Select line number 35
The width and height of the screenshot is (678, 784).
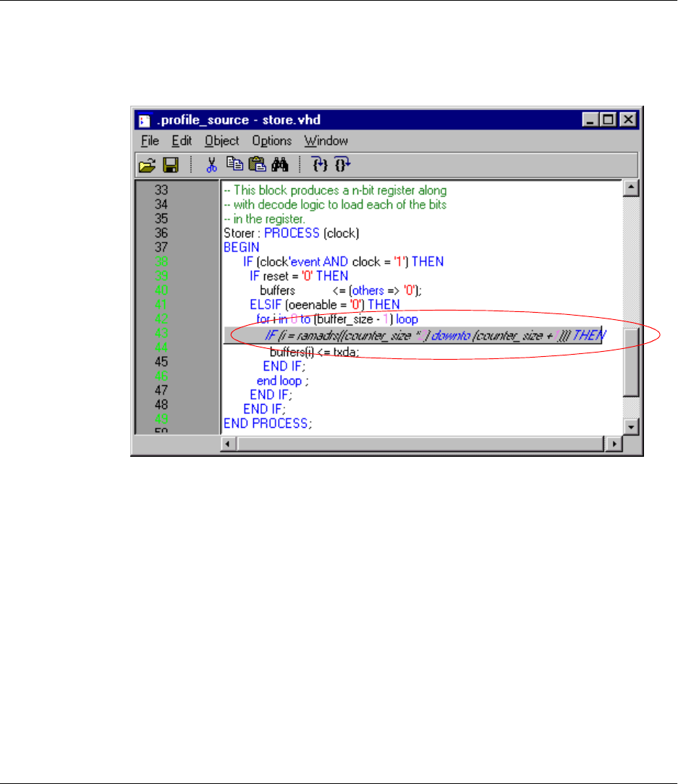tap(161, 219)
